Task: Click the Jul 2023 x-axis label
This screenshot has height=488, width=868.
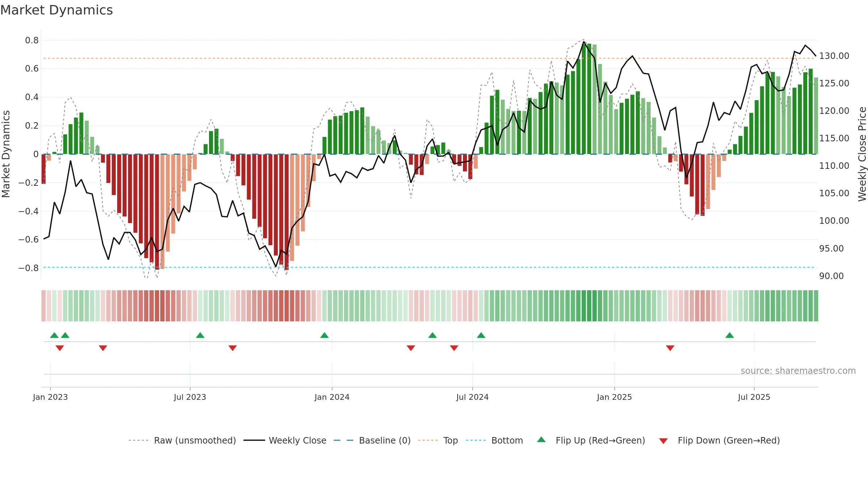Action: pyautogui.click(x=190, y=397)
